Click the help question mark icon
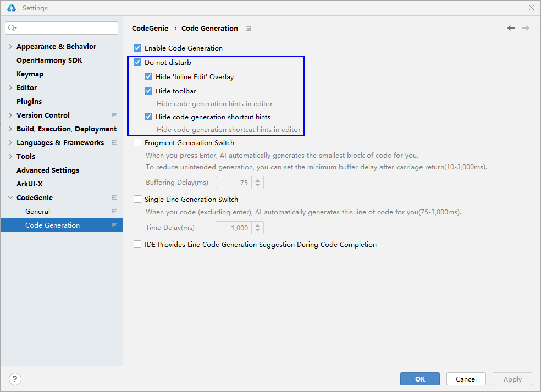Screen dimensions: 541x392 click(15, 379)
